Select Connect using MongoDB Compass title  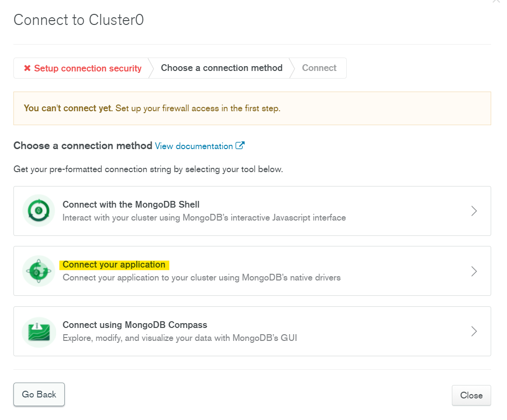pos(135,325)
